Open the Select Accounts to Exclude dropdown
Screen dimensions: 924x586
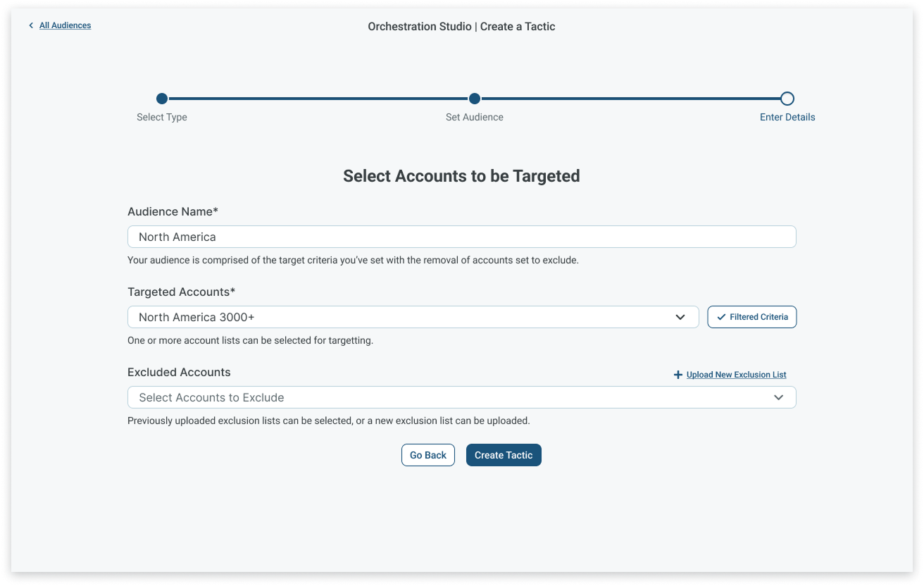pos(462,397)
